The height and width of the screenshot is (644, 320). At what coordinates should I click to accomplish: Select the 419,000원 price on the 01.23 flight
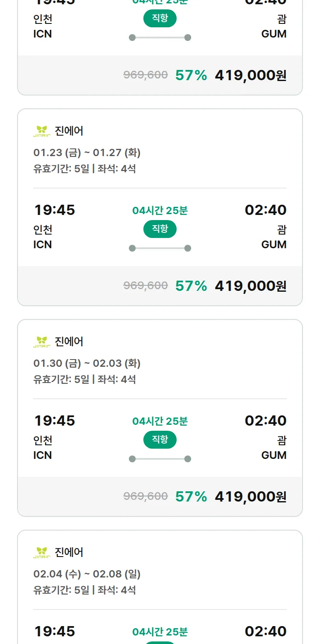pos(250,286)
